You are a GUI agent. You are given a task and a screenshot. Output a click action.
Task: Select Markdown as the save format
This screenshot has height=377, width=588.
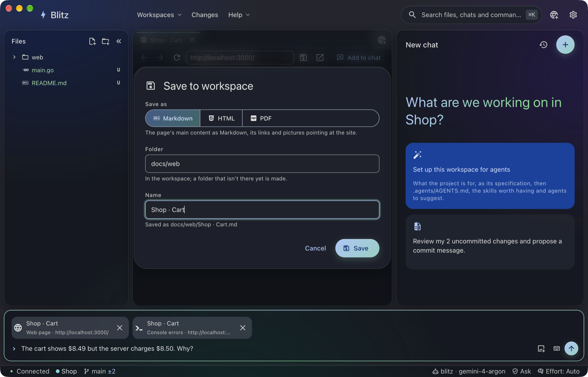[x=173, y=118]
